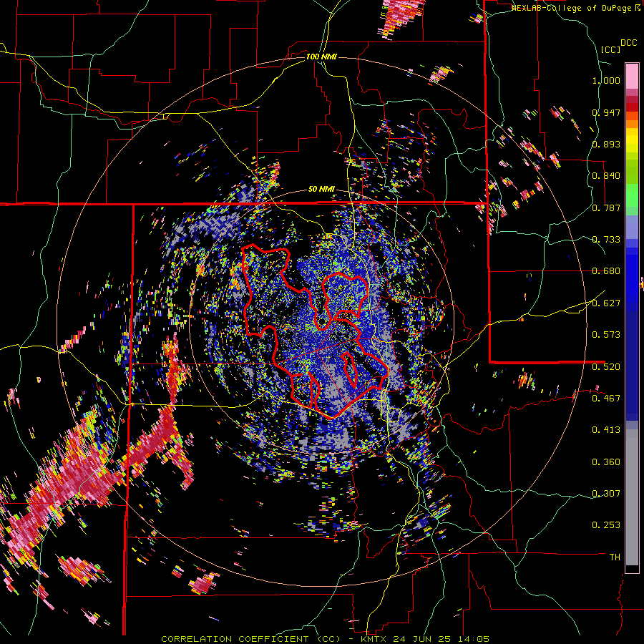The image size is (644, 644).
Task: Click the CORRELATION COEFFICIENT (CC) title text
Action: pos(251,639)
